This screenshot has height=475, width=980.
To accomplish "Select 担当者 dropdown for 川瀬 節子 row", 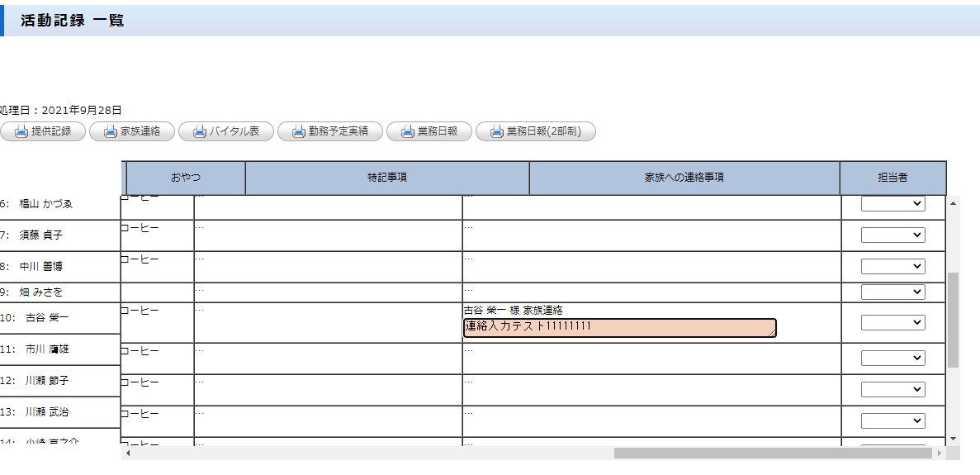I will tap(892, 389).
